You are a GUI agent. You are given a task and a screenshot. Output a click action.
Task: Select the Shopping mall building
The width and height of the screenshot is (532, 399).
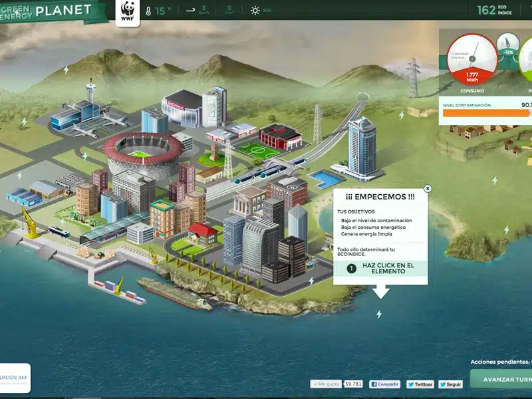coord(182,108)
